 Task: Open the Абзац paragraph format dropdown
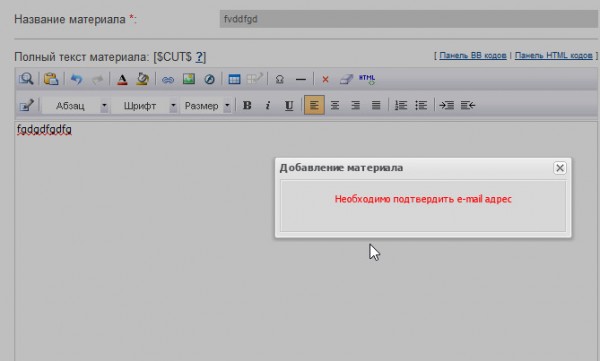tap(75, 105)
